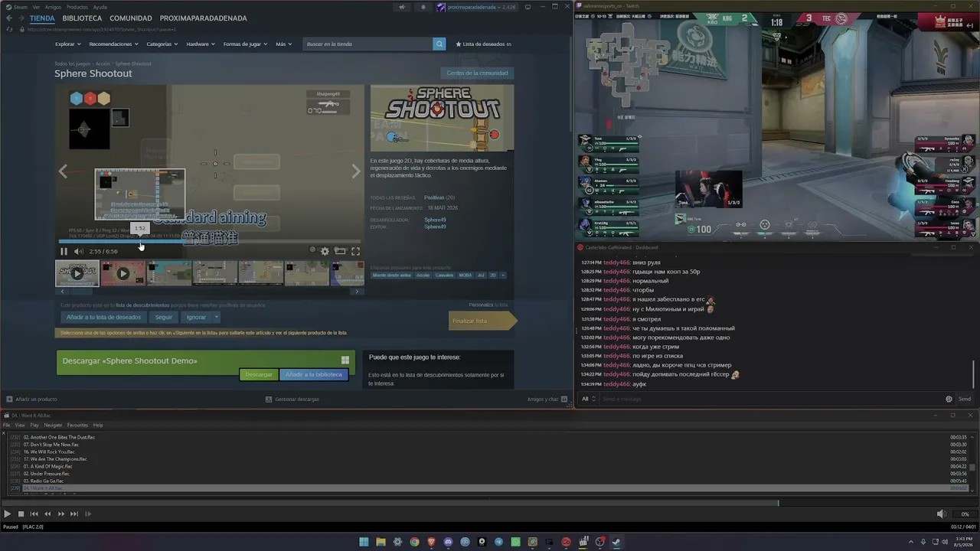Expand the Explorar store menu

coord(67,44)
